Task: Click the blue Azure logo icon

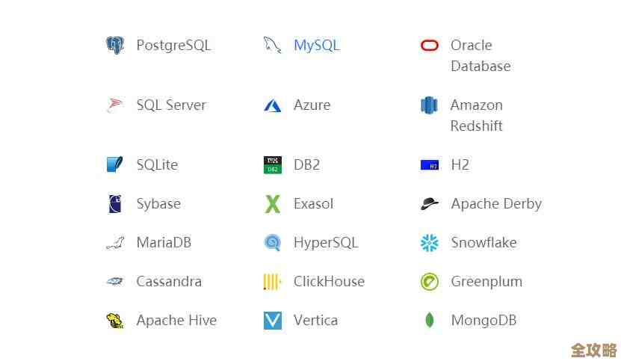Action: pyautogui.click(x=273, y=105)
